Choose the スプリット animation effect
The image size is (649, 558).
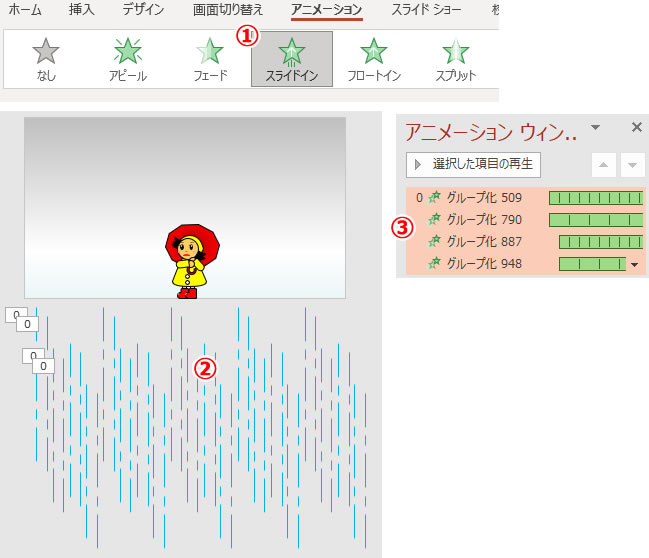click(x=455, y=59)
